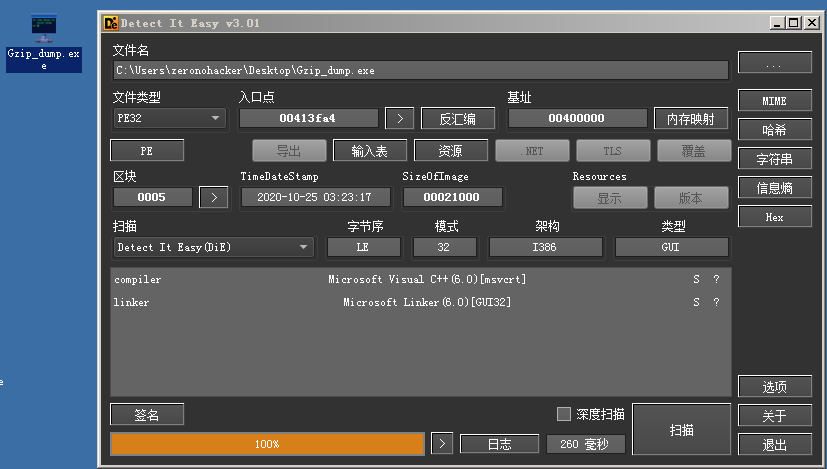Screen dimensions: 827x469
Task: Click the orange 100% progress bar
Action: point(267,444)
